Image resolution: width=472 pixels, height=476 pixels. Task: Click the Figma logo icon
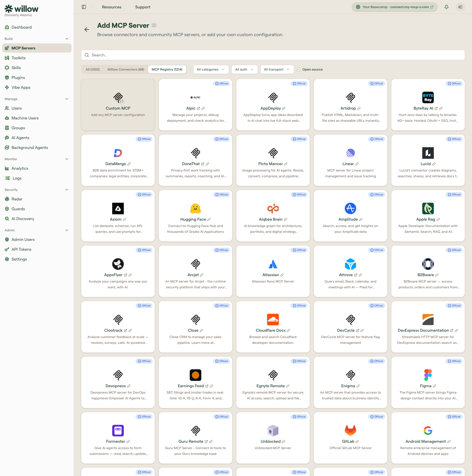[x=428, y=375]
